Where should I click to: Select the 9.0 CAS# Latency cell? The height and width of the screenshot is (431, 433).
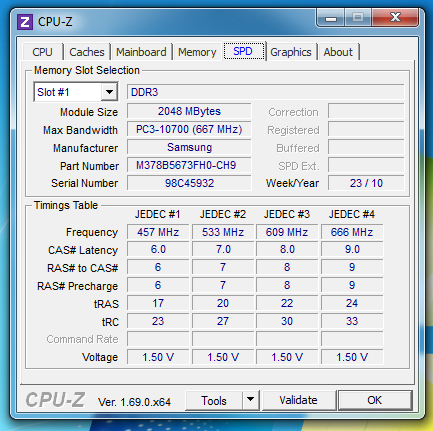click(x=352, y=249)
